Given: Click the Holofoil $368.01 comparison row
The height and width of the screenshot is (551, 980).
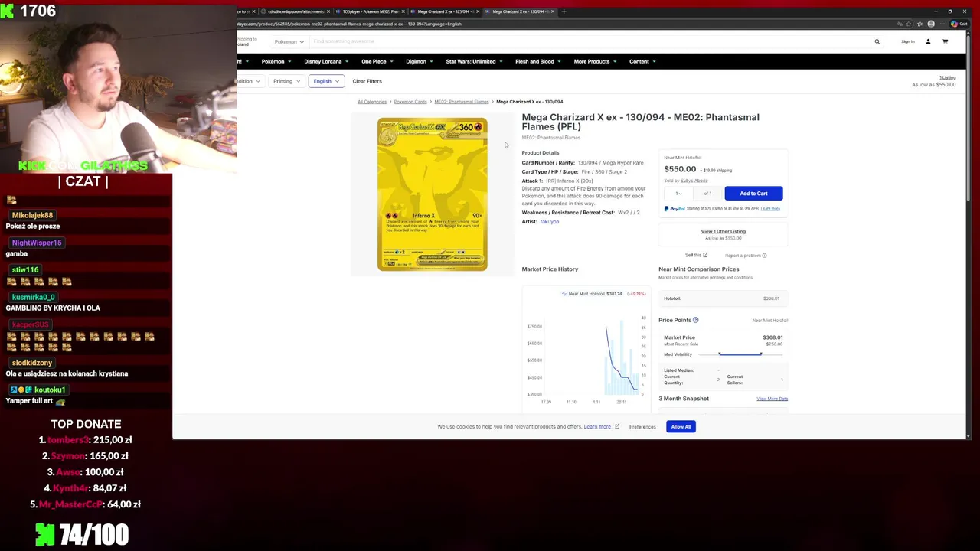Looking at the screenshot, I should (723, 298).
